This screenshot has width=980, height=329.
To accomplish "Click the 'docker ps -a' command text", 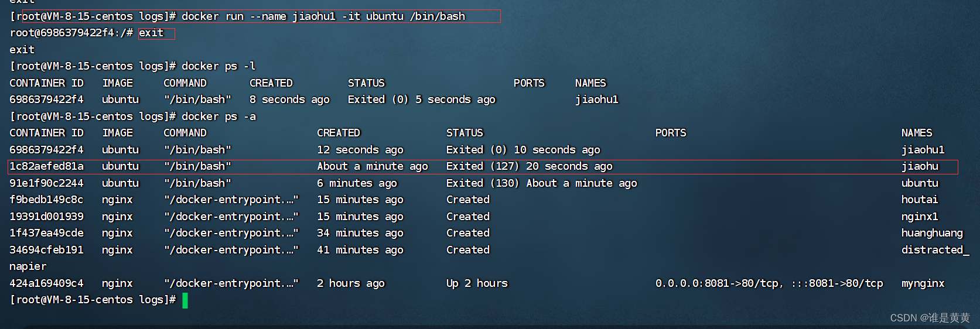I will coord(218,116).
